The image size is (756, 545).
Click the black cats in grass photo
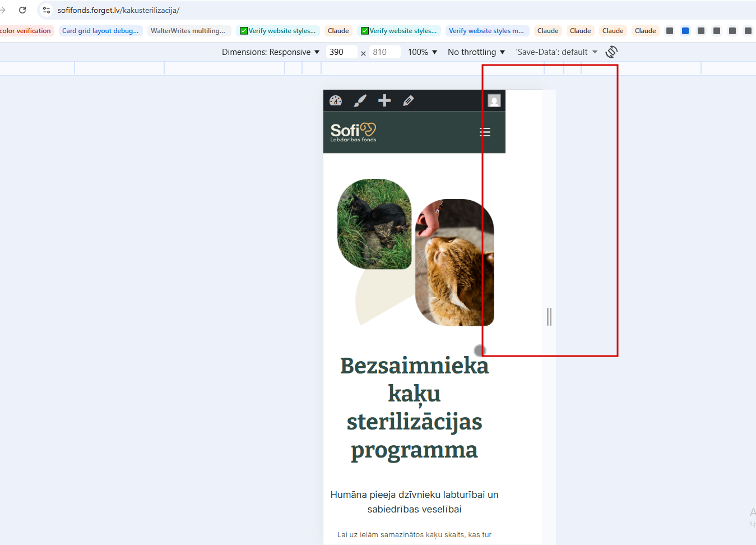pyautogui.click(x=374, y=224)
